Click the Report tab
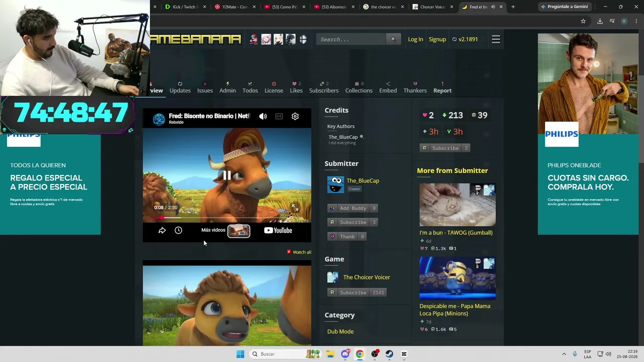Screen dimensions: 644x362 point(442,87)
